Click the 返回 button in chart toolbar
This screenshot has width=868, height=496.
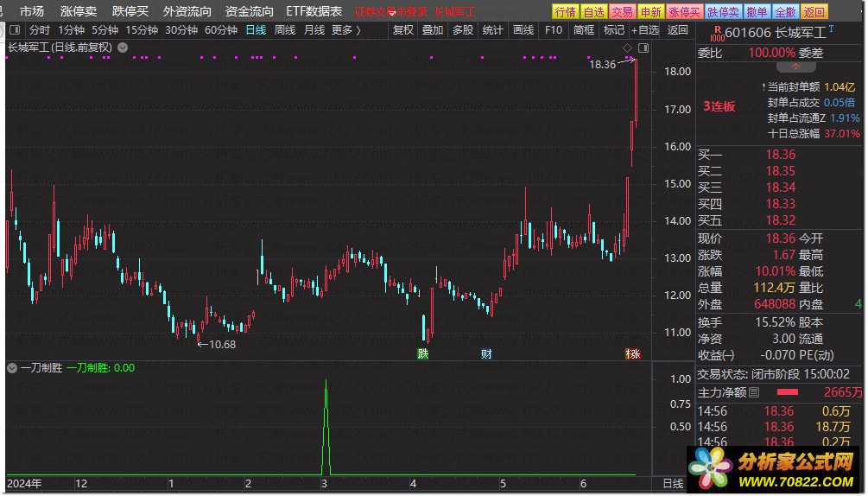(678, 30)
